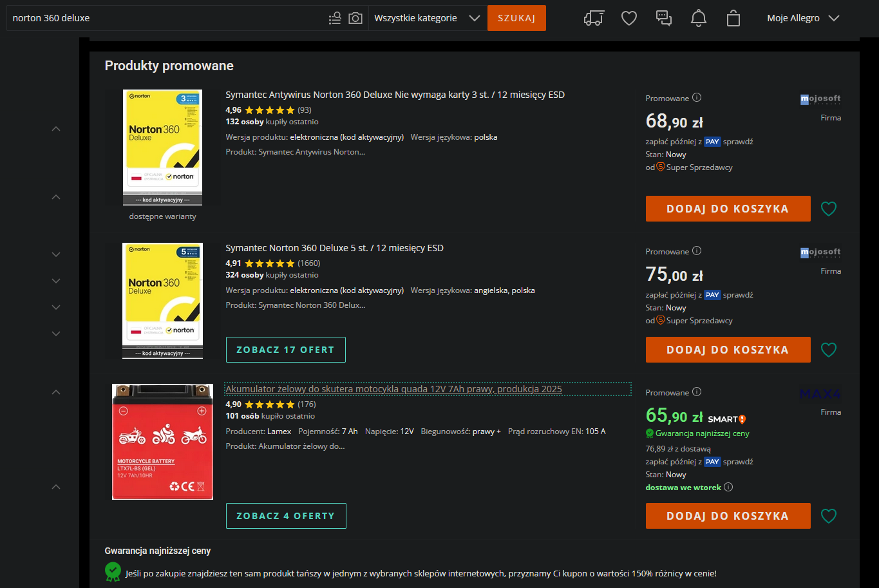
Task: Toggle favorite heart for Akumulator żelowy offer
Action: pyautogui.click(x=829, y=516)
